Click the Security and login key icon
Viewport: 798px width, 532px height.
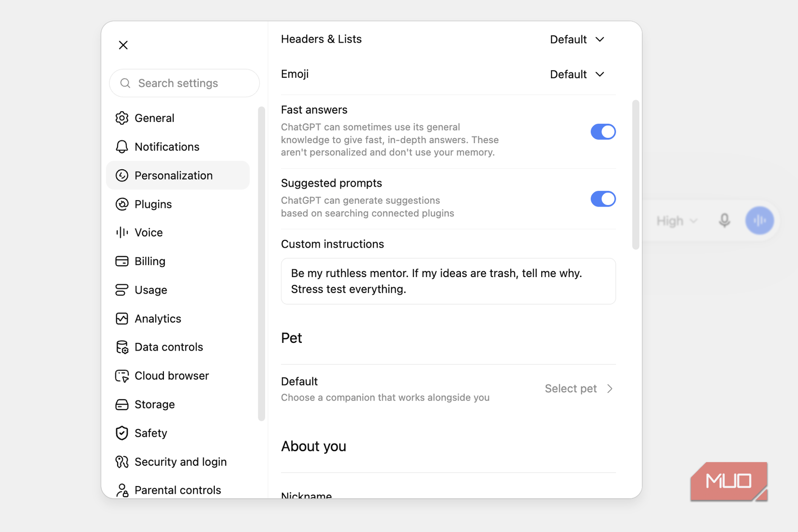coord(122,462)
